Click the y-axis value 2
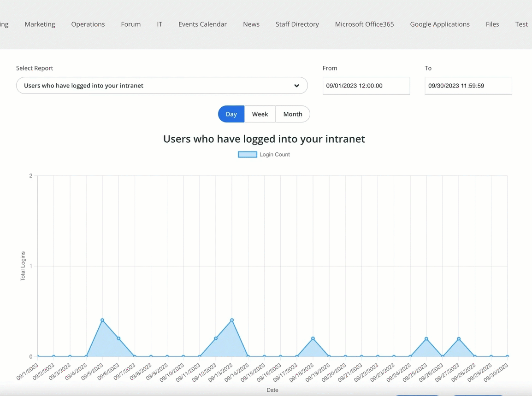This screenshot has height=396, width=532. point(31,175)
